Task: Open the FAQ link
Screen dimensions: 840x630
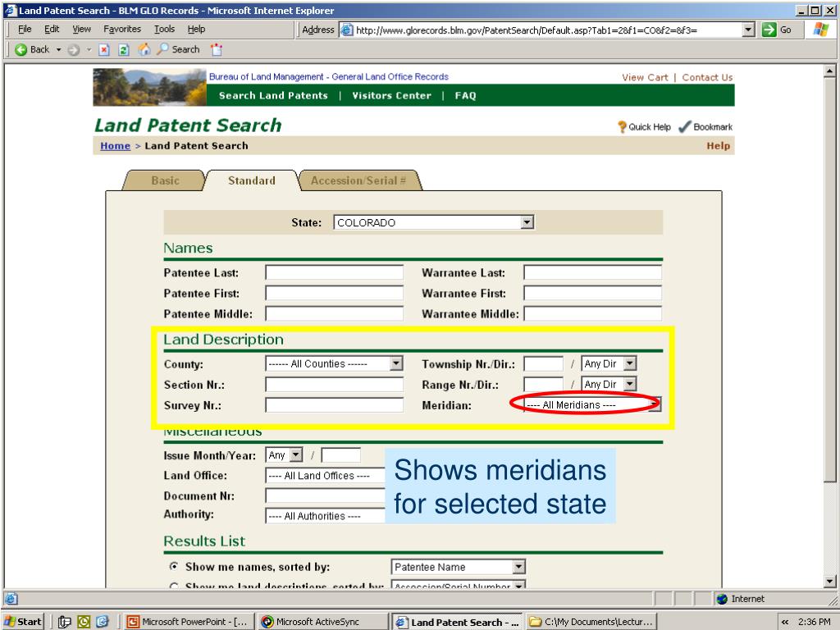Action: (465, 95)
